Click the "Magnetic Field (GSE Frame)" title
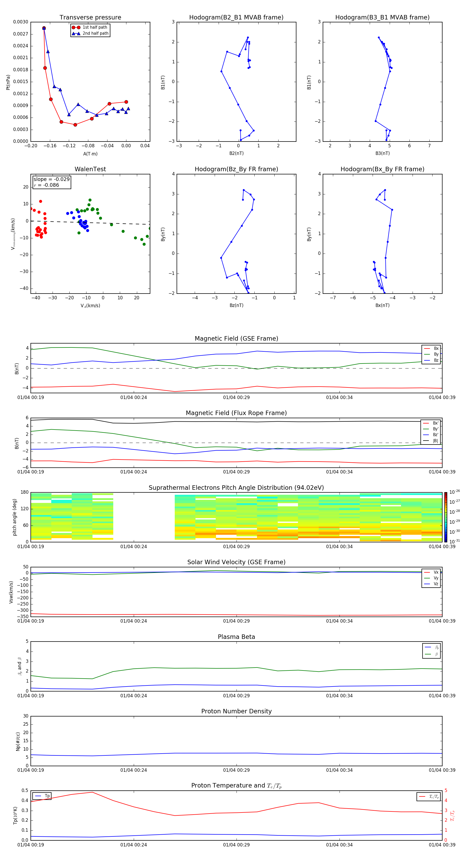473x868 pixels. [236, 339]
